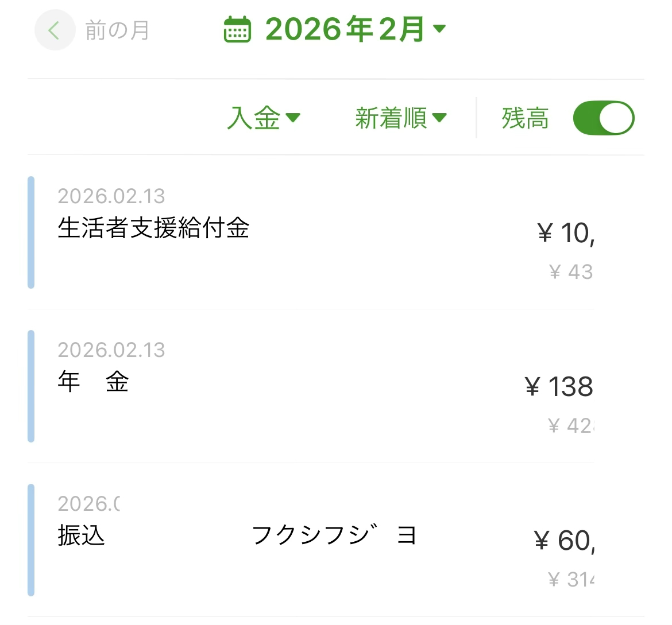The width and height of the screenshot is (672, 625).
Task: Open the 新着順 sort dropdown
Action: [x=391, y=118]
